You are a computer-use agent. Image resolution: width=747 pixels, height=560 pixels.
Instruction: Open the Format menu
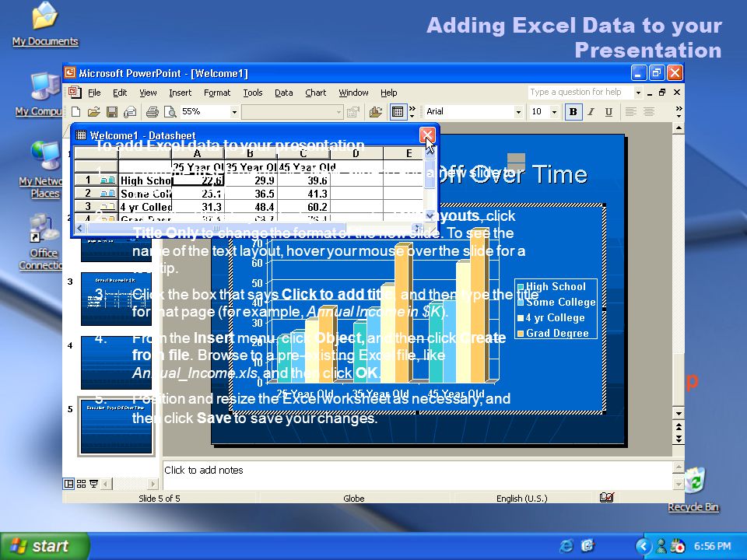pyautogui.click(x=217, y=93)
